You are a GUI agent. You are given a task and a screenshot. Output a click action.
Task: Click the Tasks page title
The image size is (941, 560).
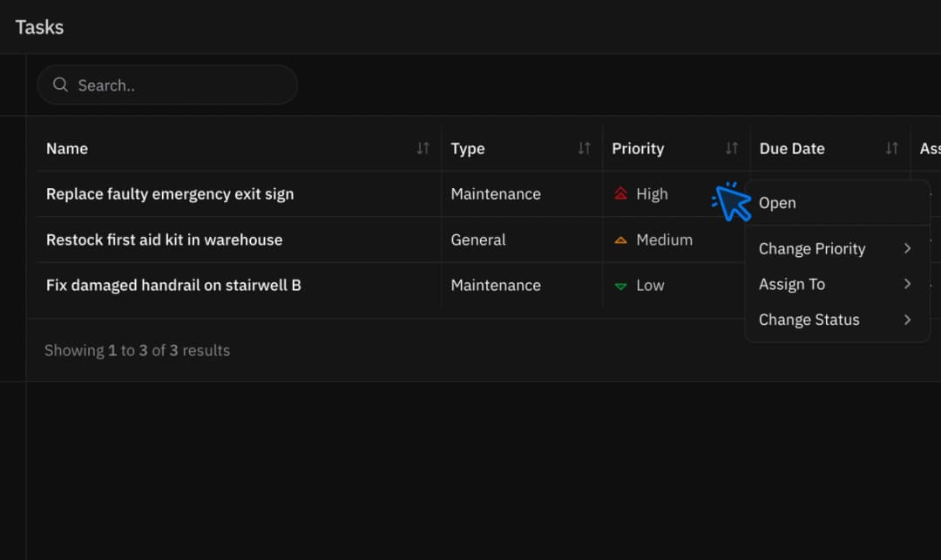point(39,27)
